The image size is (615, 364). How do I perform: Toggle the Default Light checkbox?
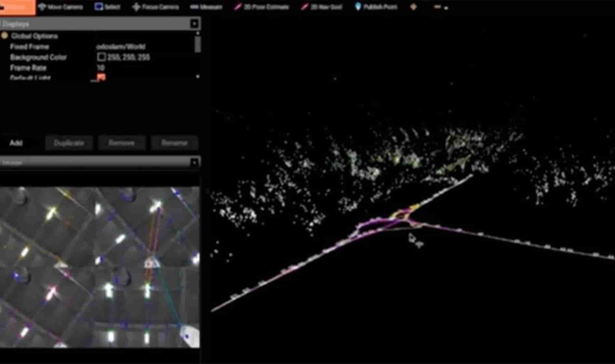(101, 77)
